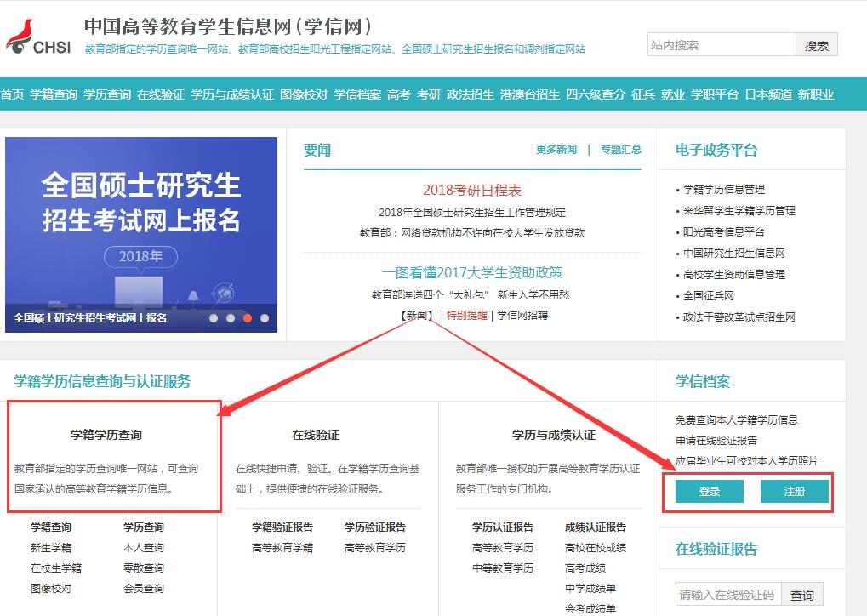This screenshot has width=867, height=616.
Task: Click the 学信档案 panel heading
Action: click(x=703, y=381)
